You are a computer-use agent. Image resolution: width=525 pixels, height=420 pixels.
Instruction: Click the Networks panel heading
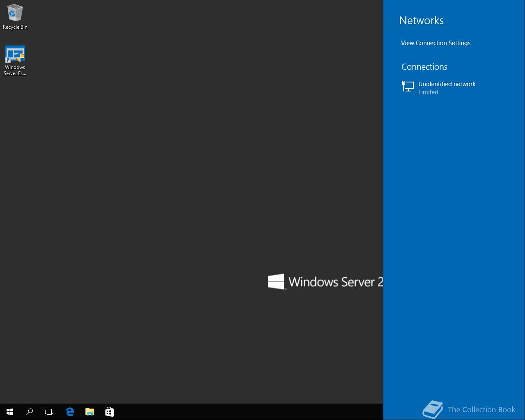421,21
